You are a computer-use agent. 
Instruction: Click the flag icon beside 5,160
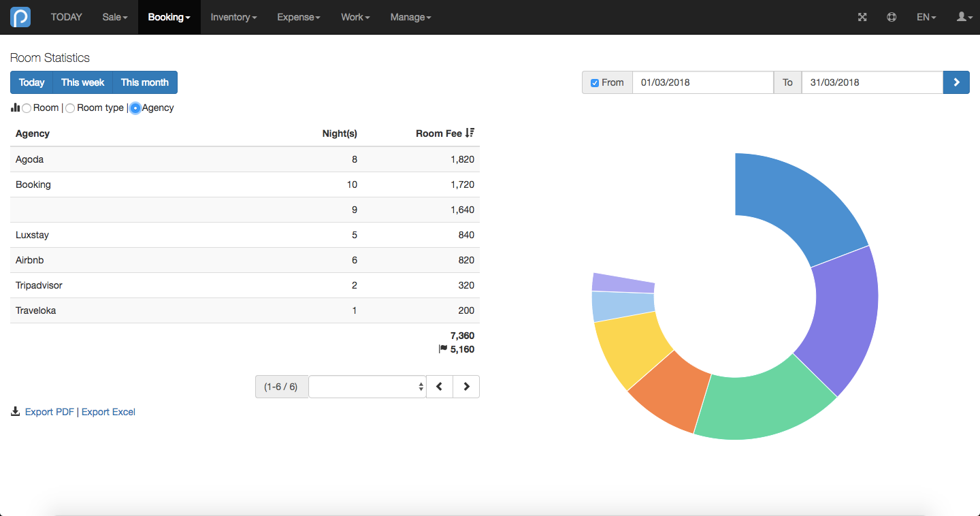443,349
